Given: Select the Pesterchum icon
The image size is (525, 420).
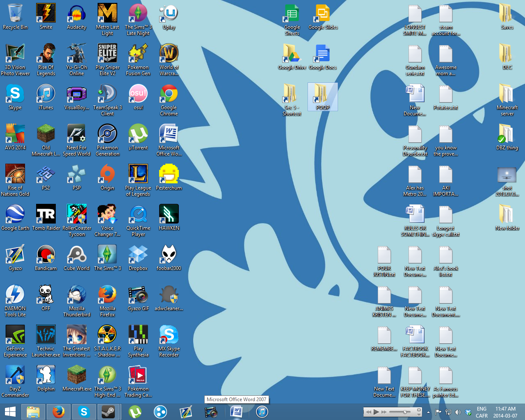Looking at the screenshot, I should click(x=169, y=178).
